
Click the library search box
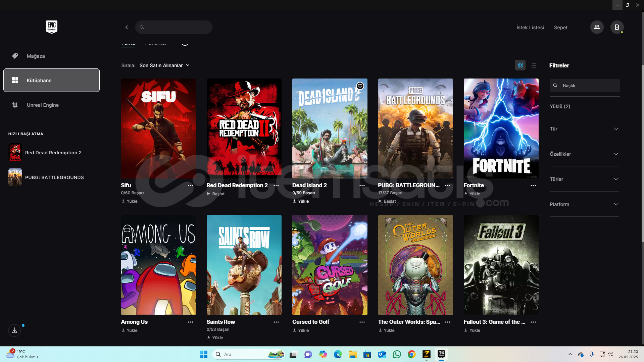pos(174,27)
